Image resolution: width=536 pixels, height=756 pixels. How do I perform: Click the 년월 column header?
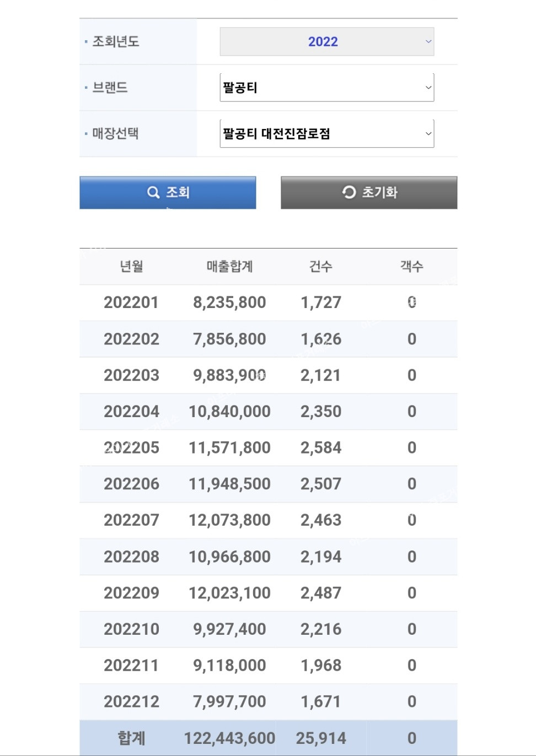click(131, 267)
